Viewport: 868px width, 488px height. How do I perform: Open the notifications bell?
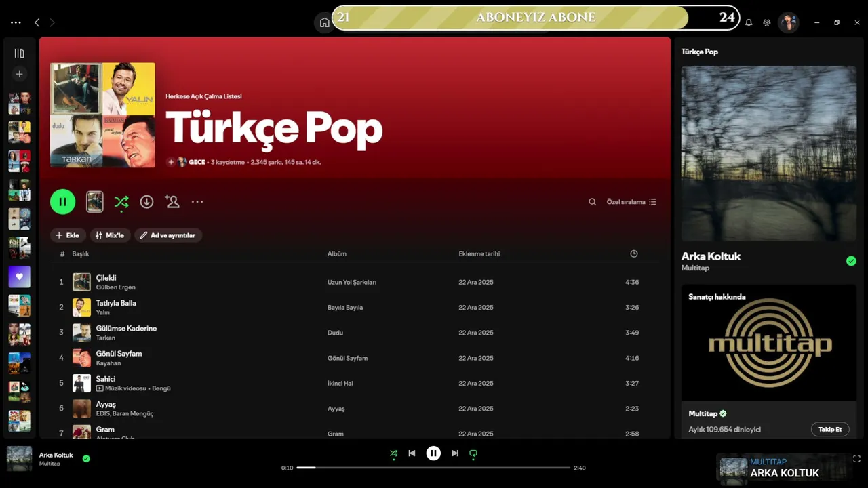point(749,22)
